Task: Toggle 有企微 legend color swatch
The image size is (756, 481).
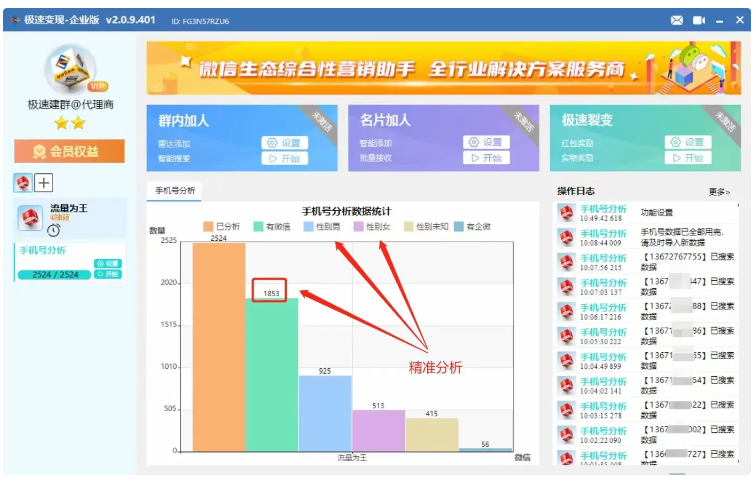Action: (x=459, y=227)
